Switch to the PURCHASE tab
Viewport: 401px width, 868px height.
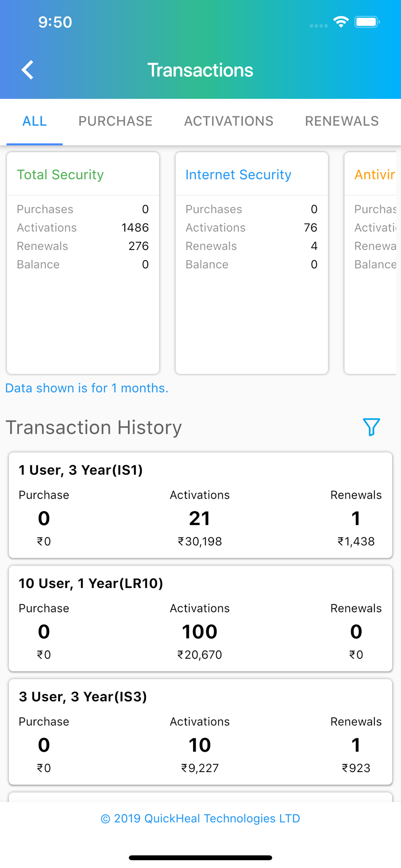pyautogui.click(x=115, y=121)
